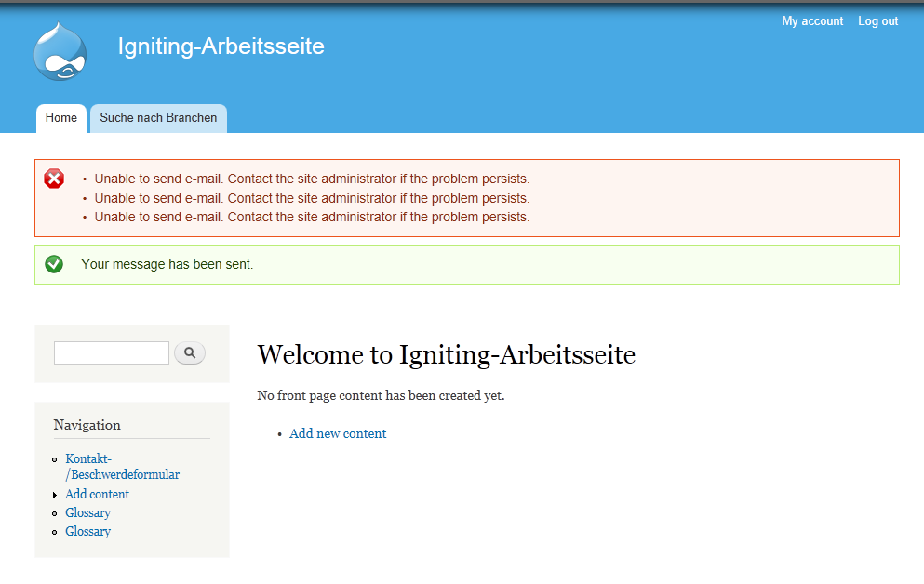Click the Welcome to Igniting-Arbeitsseite heading

pos(446,354)
